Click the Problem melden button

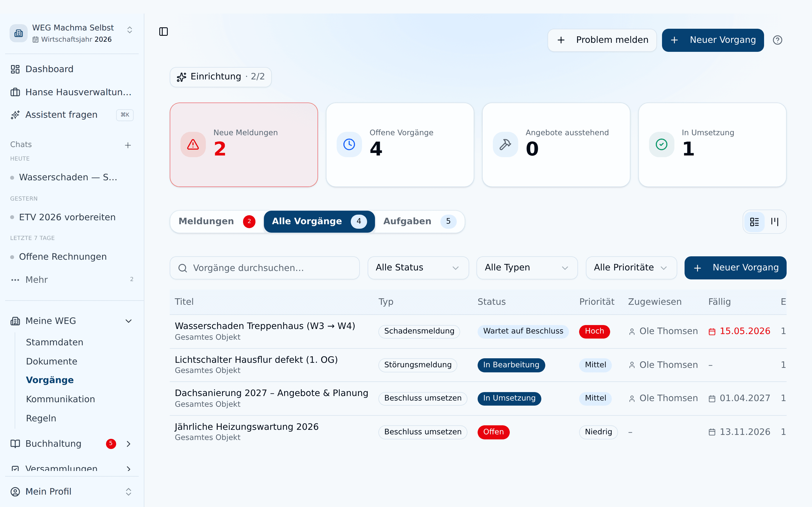pyautogui.click(x=602, y=40)
